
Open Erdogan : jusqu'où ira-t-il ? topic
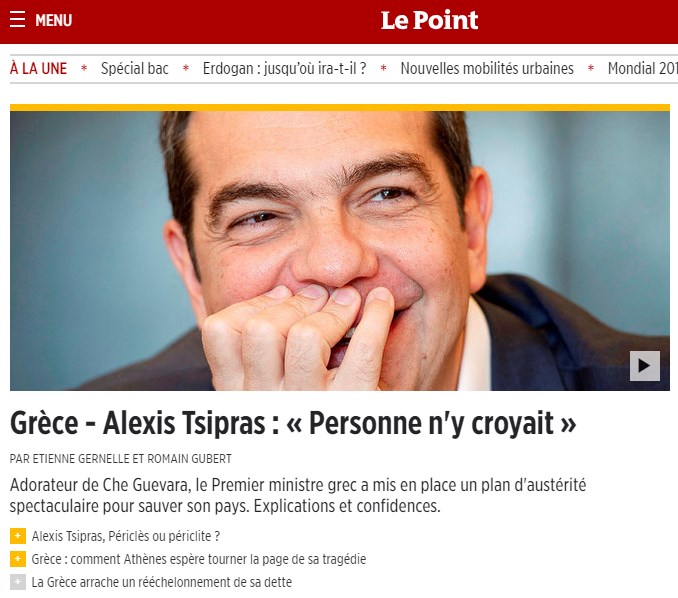(284, 68)
